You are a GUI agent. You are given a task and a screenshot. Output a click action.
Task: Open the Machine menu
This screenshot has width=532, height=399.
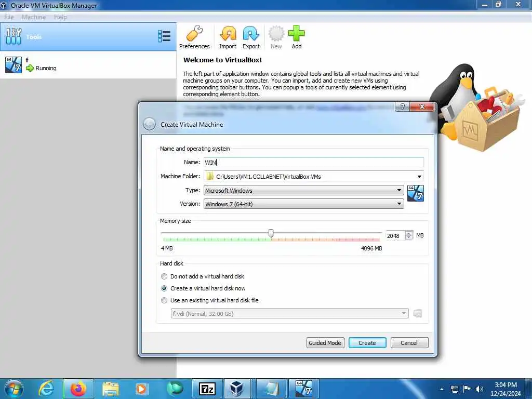click(x=34, y=17)
